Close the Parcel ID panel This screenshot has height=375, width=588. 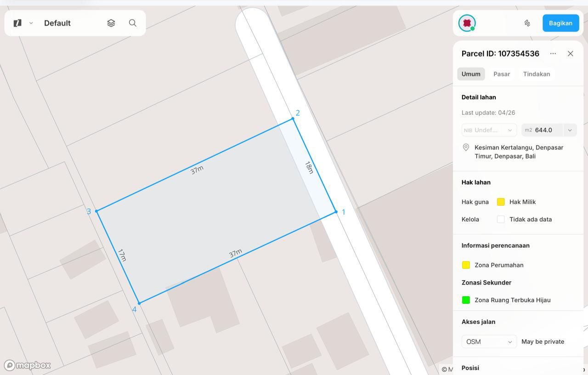pyautogui.click(x=571, y=54)
